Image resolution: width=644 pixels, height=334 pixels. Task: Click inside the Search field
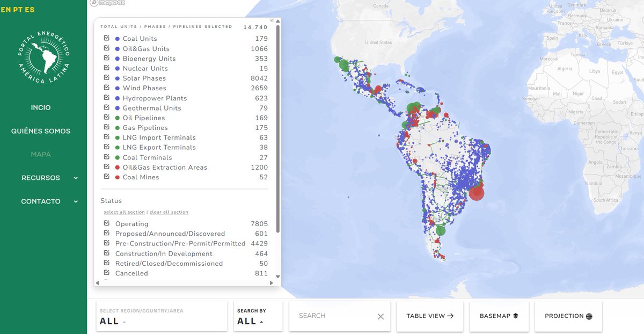click(327, 316)
